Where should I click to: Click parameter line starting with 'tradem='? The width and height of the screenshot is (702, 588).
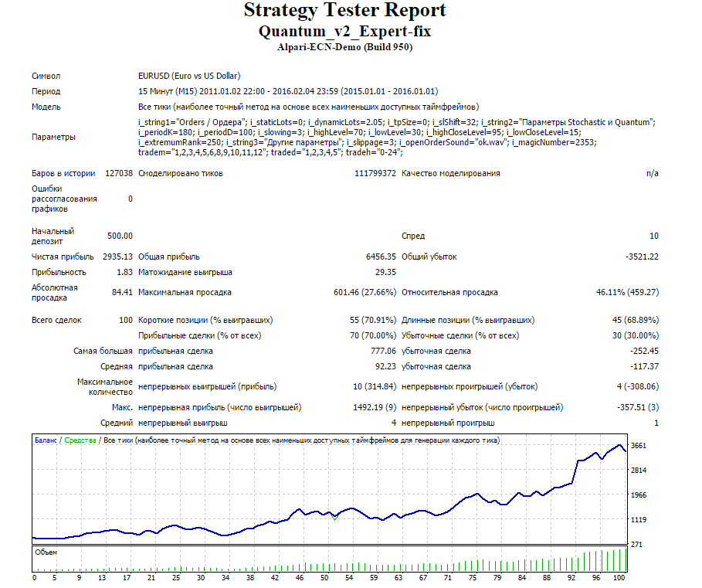270,152
